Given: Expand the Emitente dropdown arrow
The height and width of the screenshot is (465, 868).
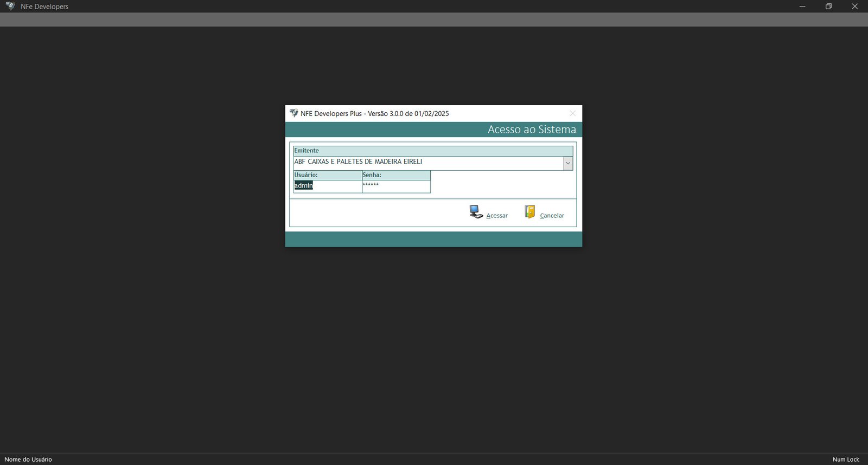Looking at the screenshot, I should click(567, 163).
